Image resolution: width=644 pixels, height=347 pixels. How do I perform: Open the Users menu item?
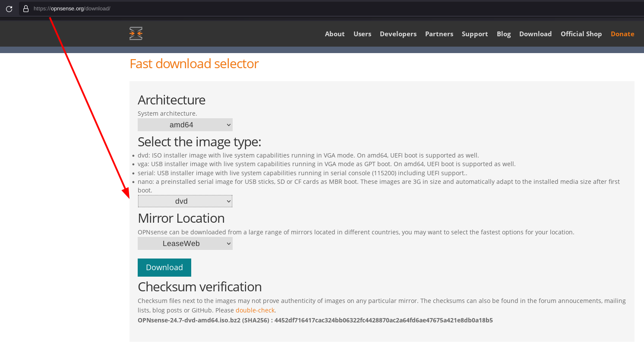pos(362,34)
